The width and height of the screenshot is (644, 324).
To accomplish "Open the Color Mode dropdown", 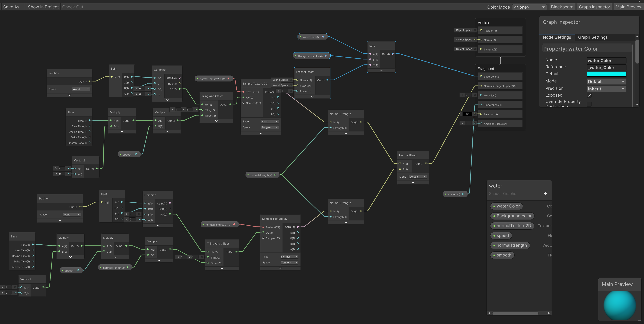I will (x=529, y=7).
